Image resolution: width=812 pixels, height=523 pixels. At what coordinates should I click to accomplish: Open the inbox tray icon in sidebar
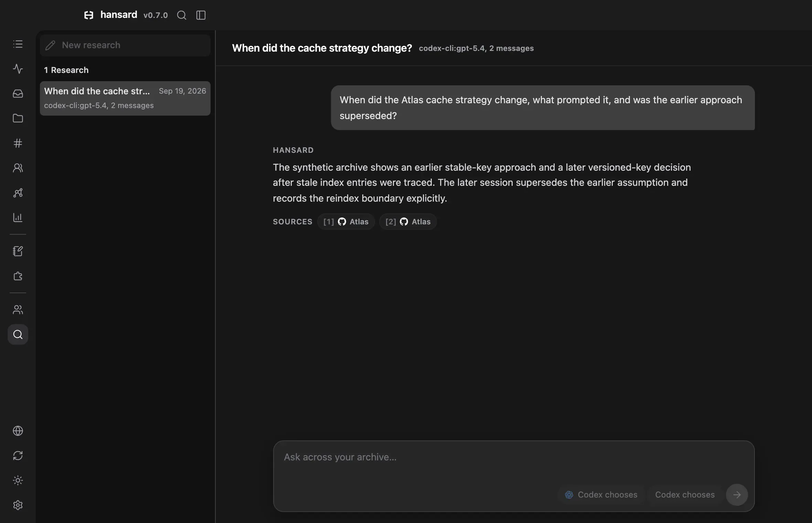coord(18,94)
